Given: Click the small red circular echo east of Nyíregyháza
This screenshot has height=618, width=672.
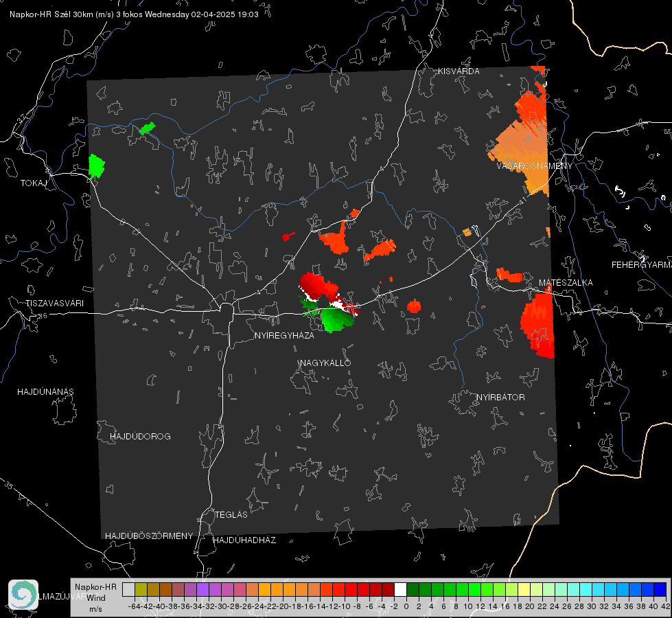Looking at the screenshot, I should 414,306.
